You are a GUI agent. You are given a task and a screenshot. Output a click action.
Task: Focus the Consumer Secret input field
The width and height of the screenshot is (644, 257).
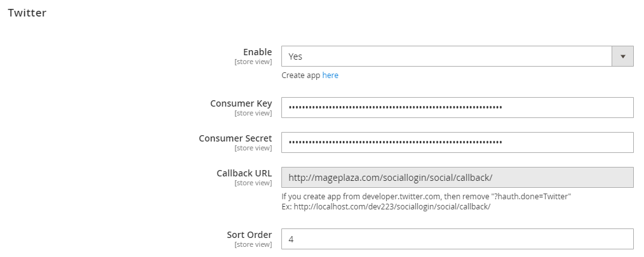coord(457,142)
